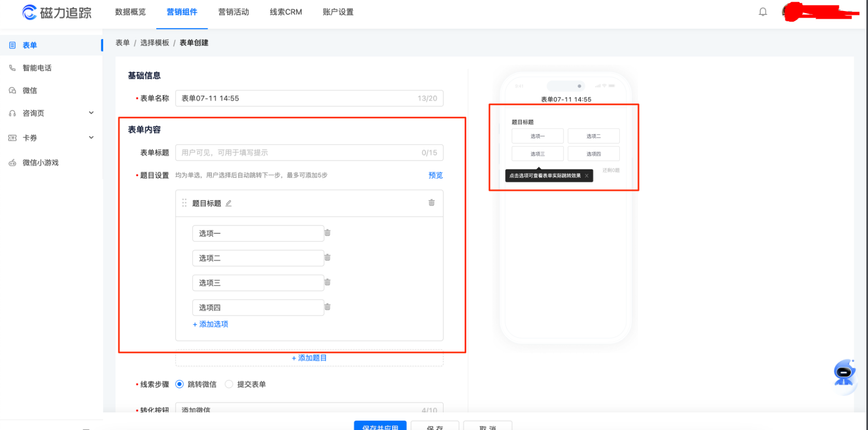
Task: Grab the drag handle beside 题目标题
Action: click(x=184, y=203)
